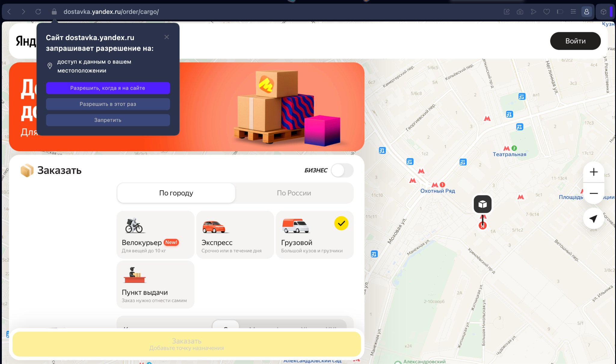Click the camera snapshot icon in toolbar
This screenshot has width=616, height=364.
pos(520,12)
